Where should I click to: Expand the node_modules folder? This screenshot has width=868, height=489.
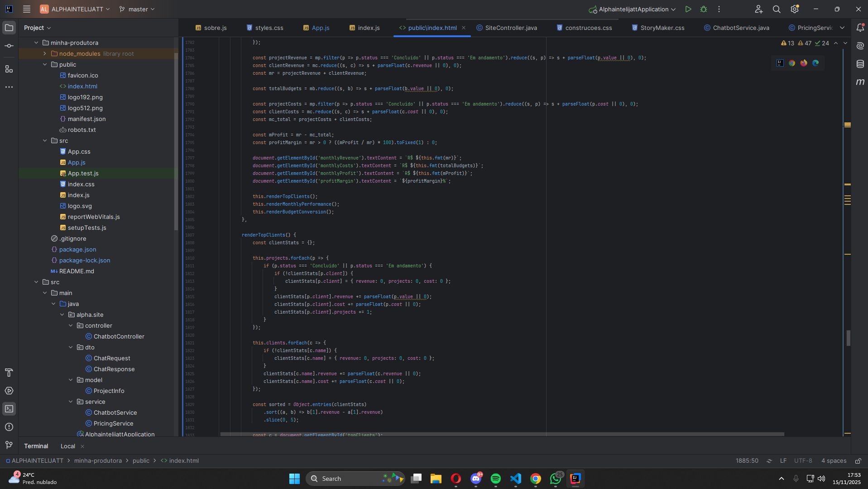45,53
